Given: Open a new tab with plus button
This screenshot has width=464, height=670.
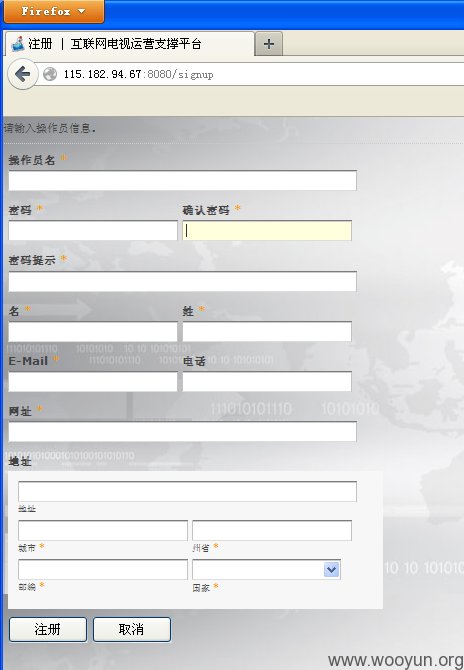Looking at the screenshot, I should tap(269, 44).
